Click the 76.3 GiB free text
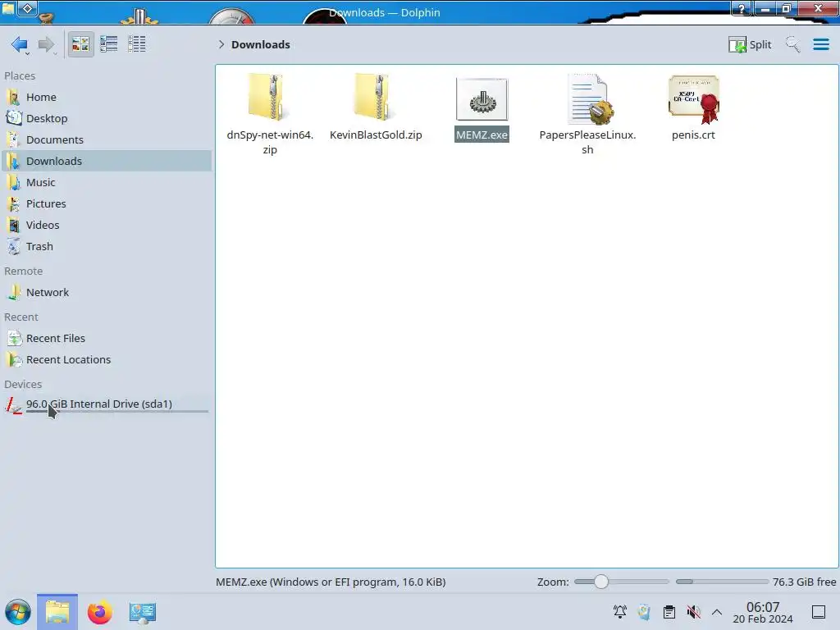 coord(804,582)
